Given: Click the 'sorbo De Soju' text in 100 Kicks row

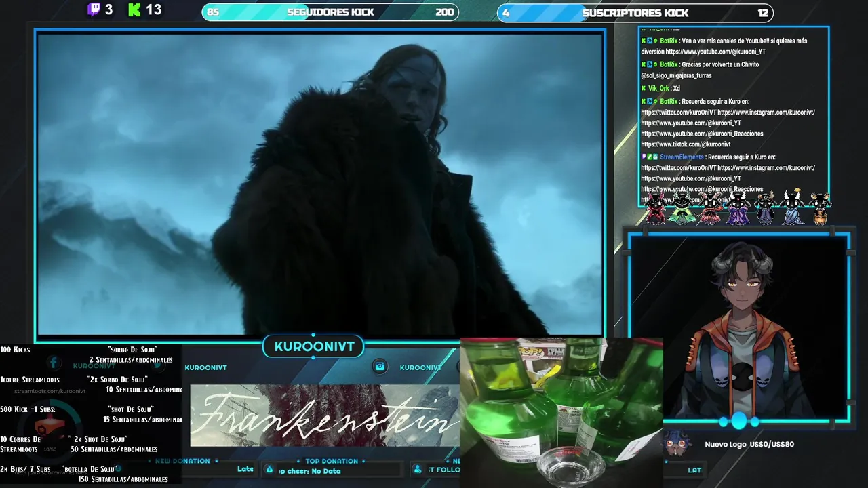Looking at the screenshot, I should click(x=132, y=350).
